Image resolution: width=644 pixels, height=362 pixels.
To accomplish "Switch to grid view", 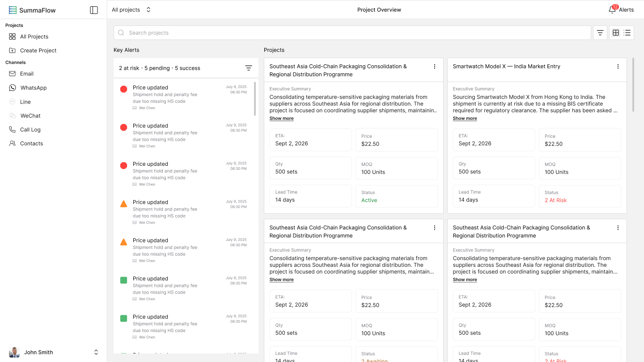I will [616, 33].
